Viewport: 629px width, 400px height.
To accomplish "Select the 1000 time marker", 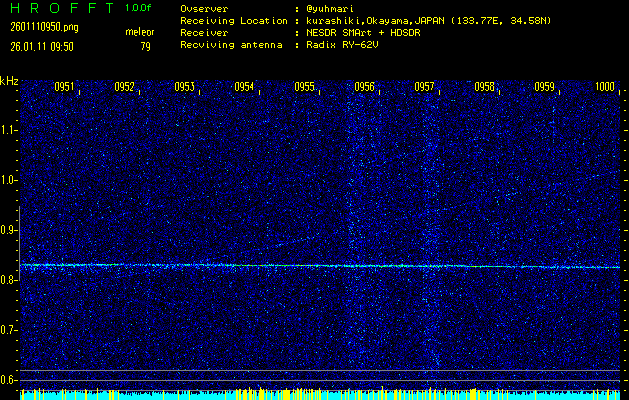I will pos(604,87).
